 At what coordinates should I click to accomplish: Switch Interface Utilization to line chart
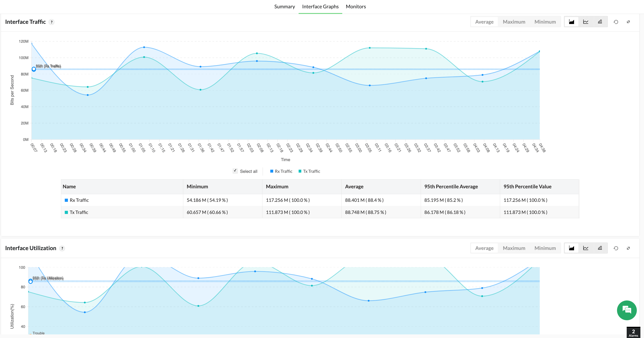coord(586,248)
